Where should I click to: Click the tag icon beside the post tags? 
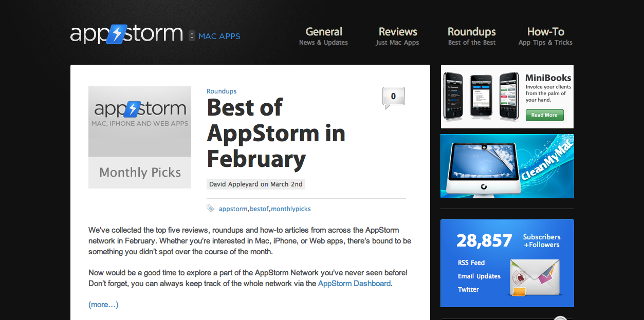coord(211,209)
